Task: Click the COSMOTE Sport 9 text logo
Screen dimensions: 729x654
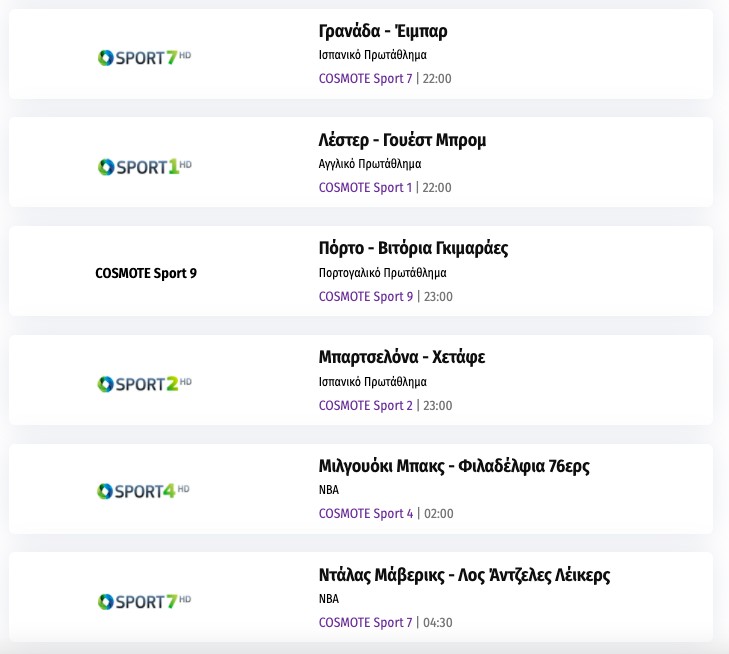Action: (146, 273)
